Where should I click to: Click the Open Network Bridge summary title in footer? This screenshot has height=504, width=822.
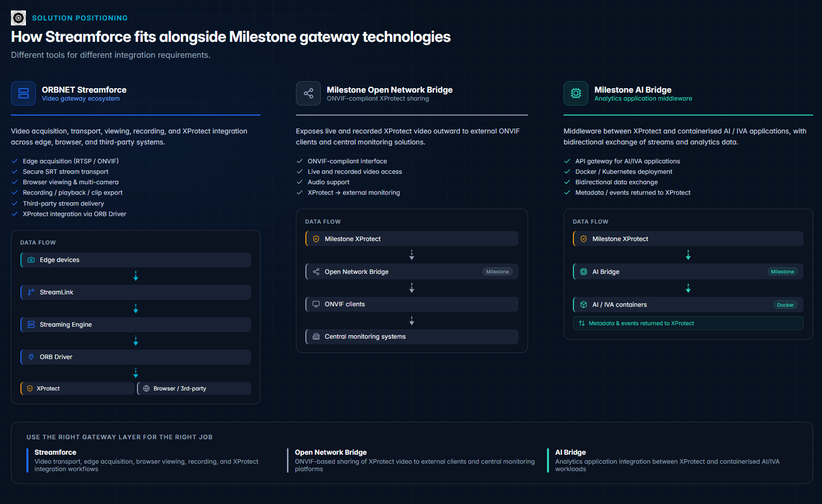coord(331,452)
